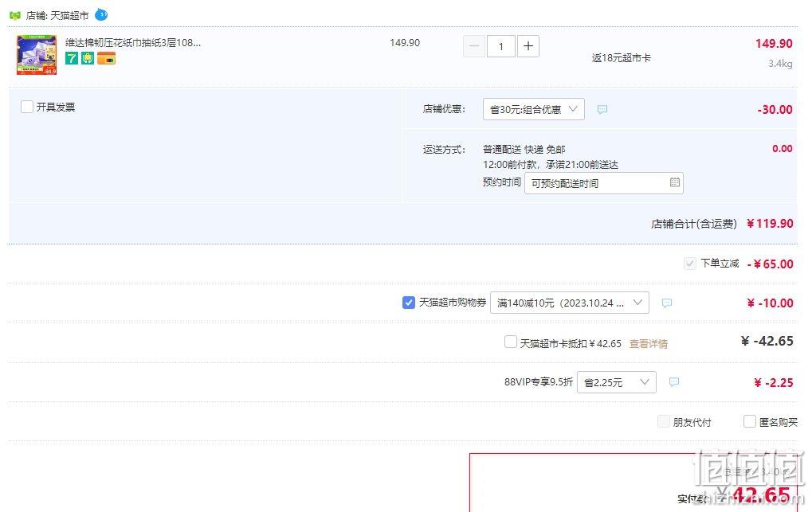The height and width of the screenshot is (512, 812).
Task: Click the green shield guarantee badge
Action: [88, 58]
